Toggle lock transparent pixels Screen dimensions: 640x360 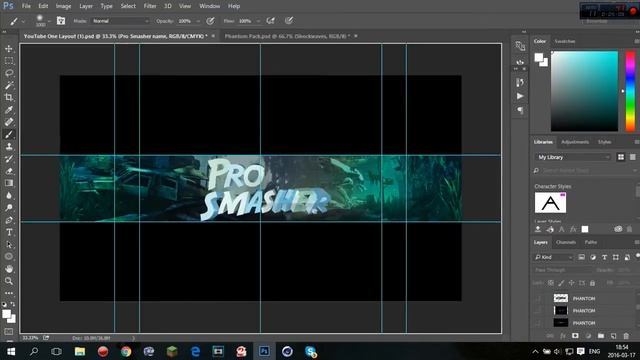(551, 283)
